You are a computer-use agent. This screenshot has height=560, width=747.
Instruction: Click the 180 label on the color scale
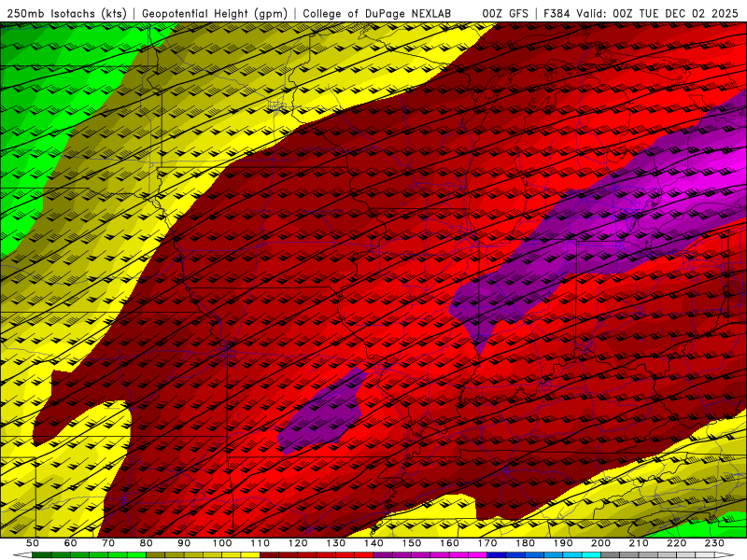click(525, 543)
